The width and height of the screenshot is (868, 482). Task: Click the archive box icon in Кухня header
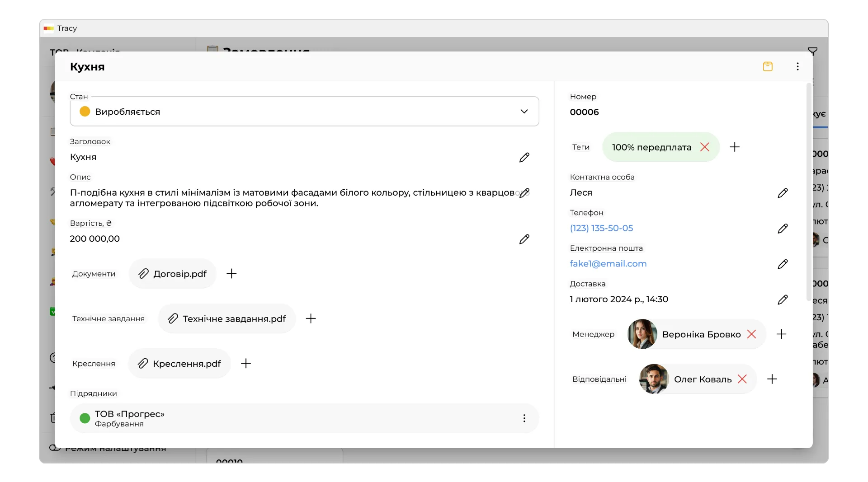[768, 66]
